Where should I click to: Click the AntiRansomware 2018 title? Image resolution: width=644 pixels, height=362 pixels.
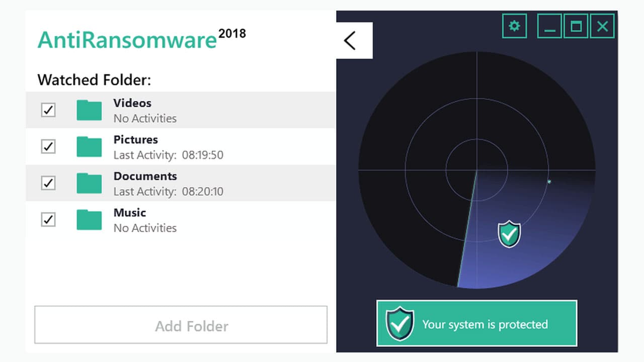142,39
